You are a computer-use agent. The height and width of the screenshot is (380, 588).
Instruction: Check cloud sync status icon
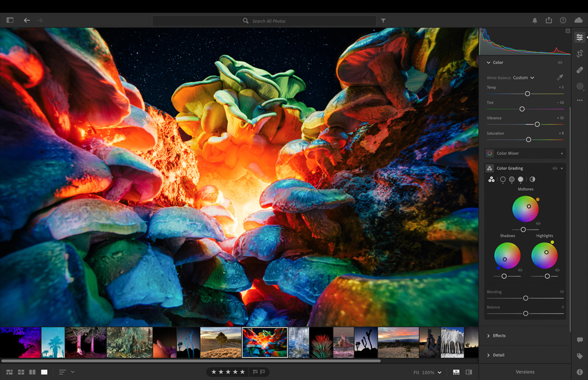pyautogui.click(x=578, y=20)
